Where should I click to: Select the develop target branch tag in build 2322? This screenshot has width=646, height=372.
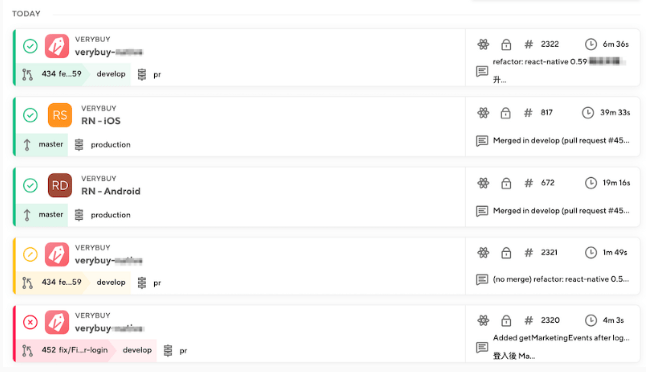[111, 74]
